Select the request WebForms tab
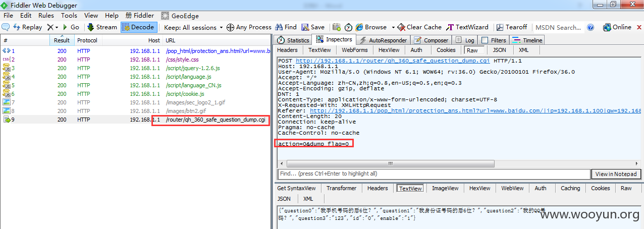 (355, 50)
